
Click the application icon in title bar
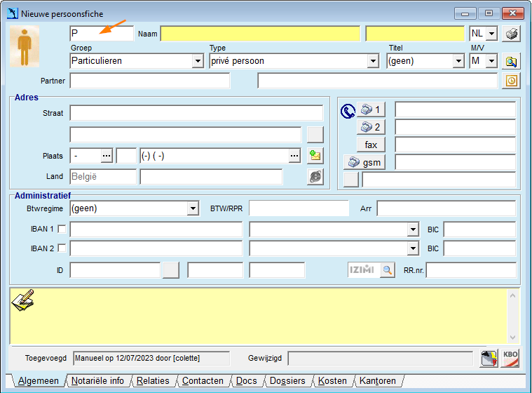(13, 13)
